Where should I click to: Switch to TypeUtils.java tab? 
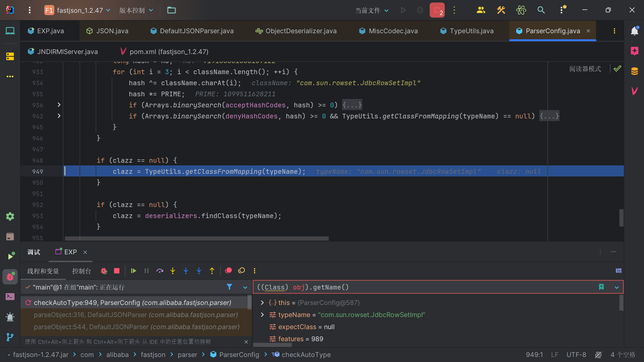click(x=467, y=31)
